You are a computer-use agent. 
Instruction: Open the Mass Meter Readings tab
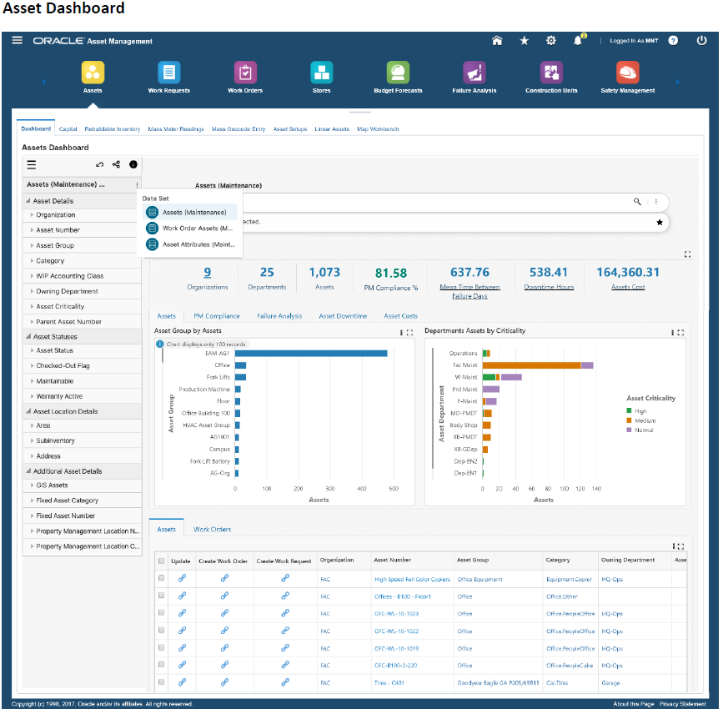tap(175, 129)
